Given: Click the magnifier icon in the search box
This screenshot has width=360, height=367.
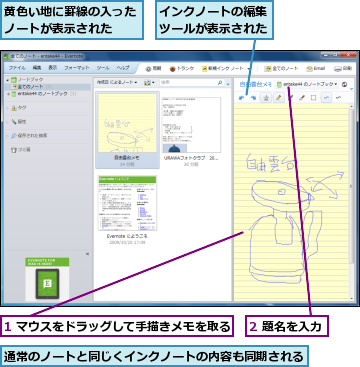Looking at the screenshot, I should [x=220, y=82].
